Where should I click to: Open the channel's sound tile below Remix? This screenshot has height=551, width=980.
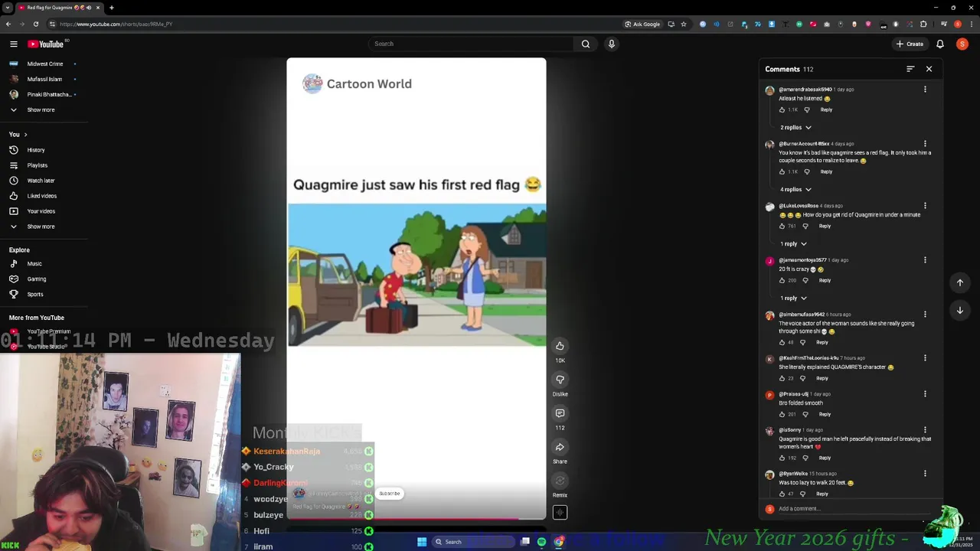point(560,513)
